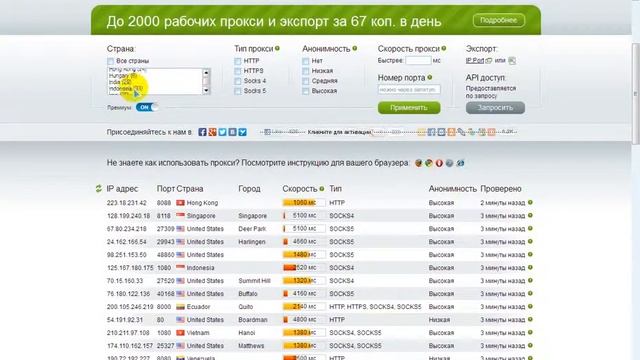Focus the port number input field
This screenshot has height=360, width=640.
click(409, 89)
